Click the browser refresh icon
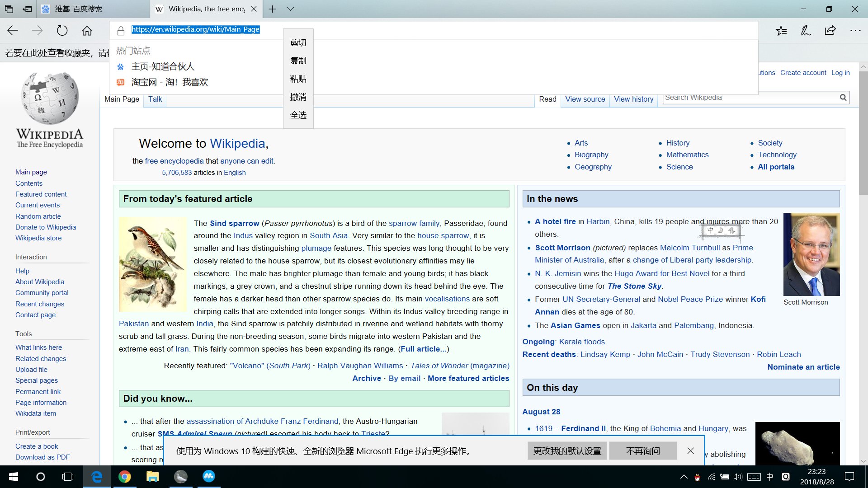 (62, 31)
